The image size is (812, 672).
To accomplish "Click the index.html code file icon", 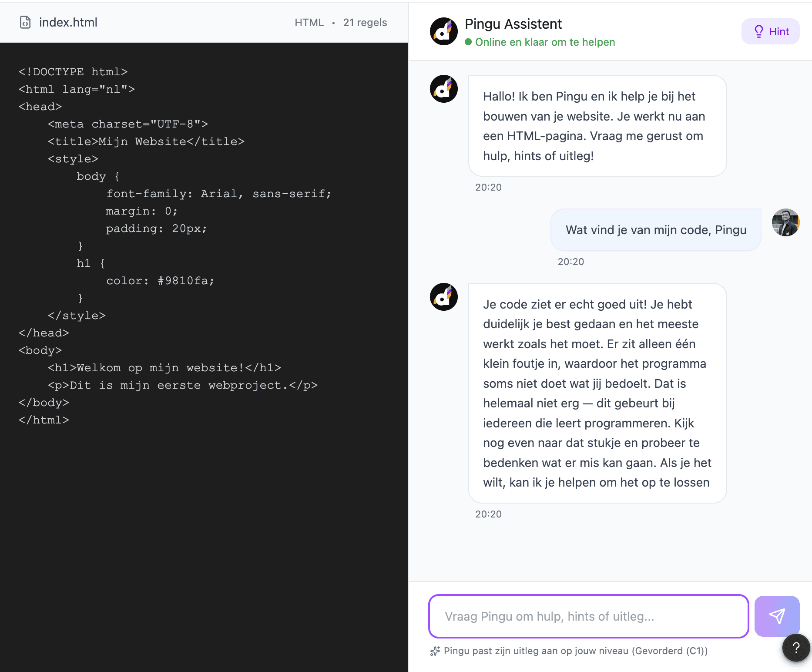I will point(26,22).
